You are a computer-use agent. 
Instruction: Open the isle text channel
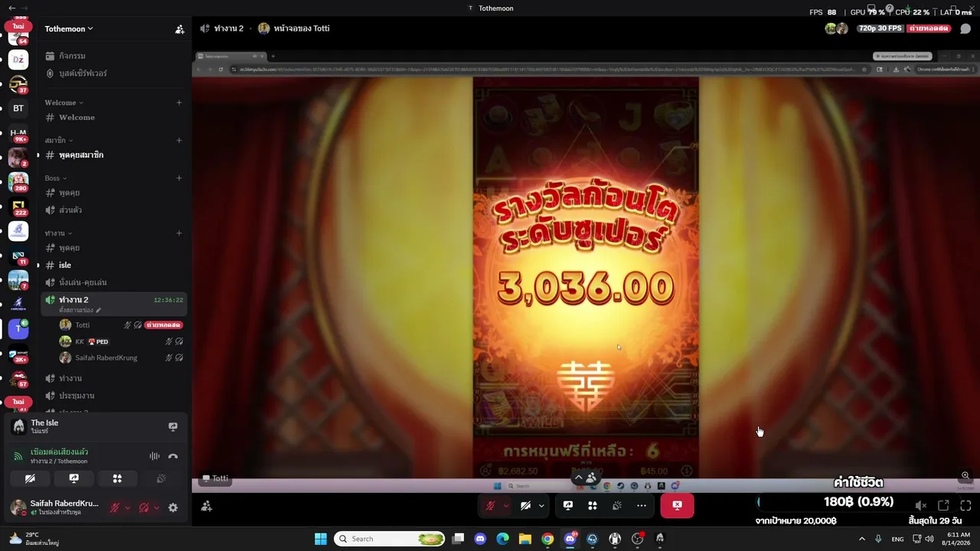(x=113, y=265)
